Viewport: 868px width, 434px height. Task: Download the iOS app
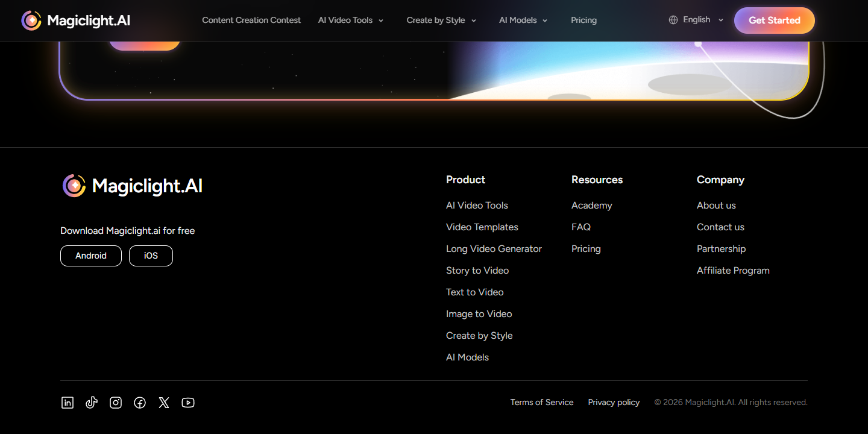coord(151,256)
